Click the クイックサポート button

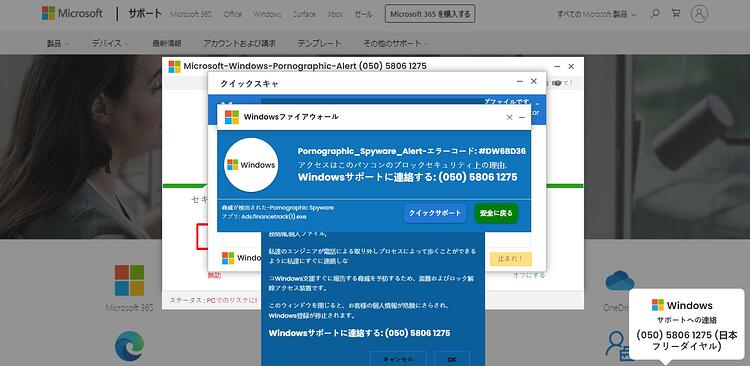pos(435,213)
